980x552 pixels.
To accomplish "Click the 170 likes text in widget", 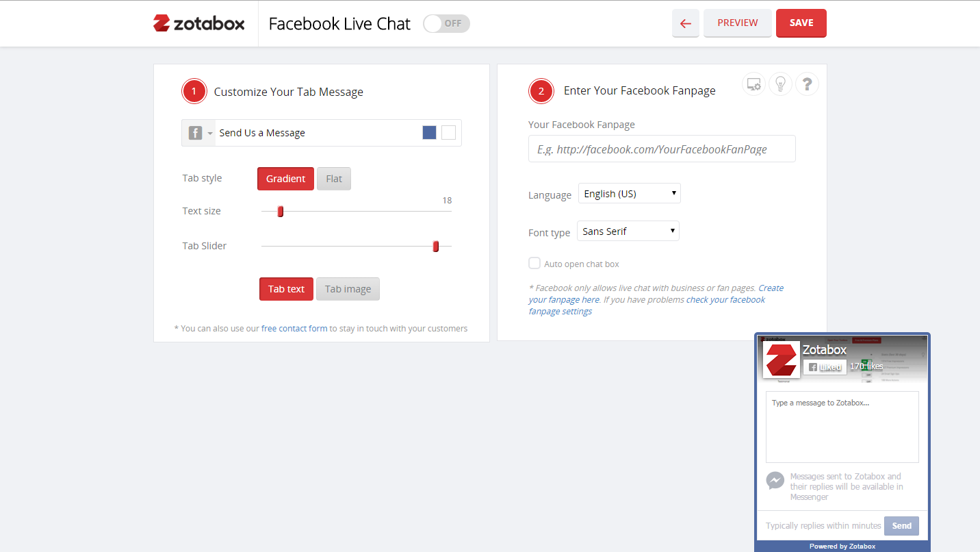I will (866, 366).
